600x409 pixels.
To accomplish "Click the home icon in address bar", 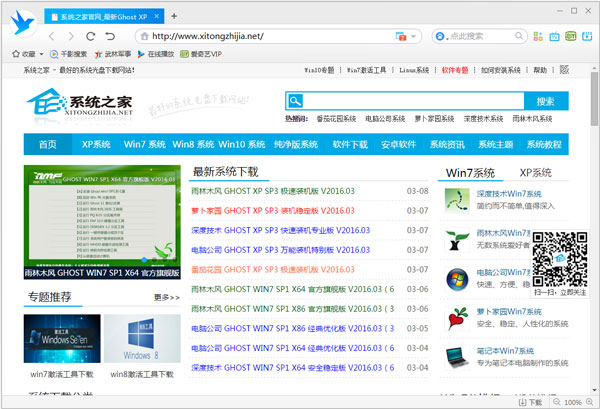I will (x=145, y=36).
